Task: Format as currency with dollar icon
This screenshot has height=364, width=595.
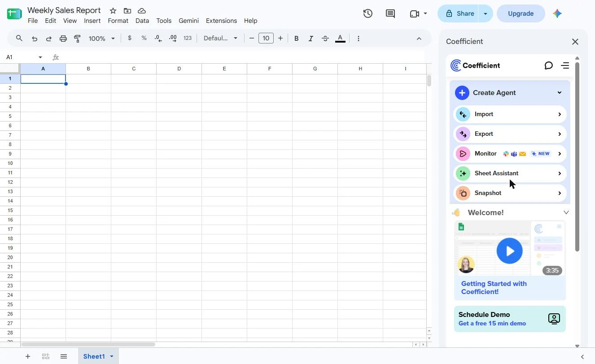Action: 130,38
